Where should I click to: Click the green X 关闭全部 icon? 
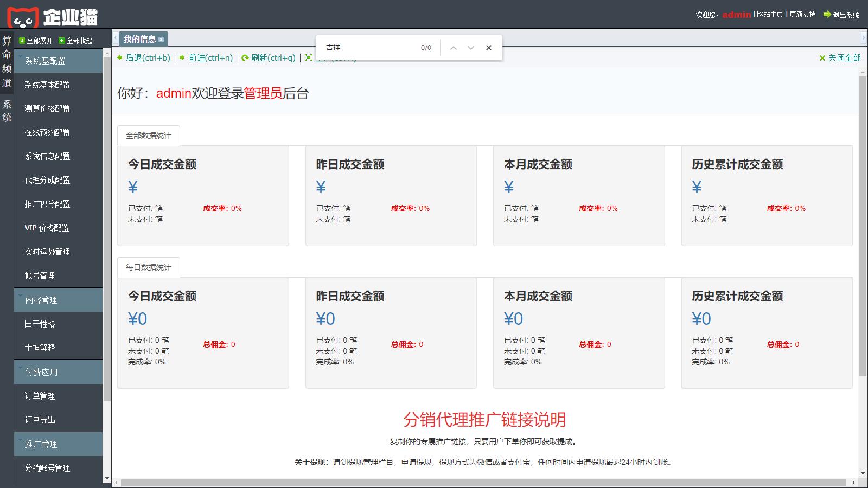coord(822,58)
